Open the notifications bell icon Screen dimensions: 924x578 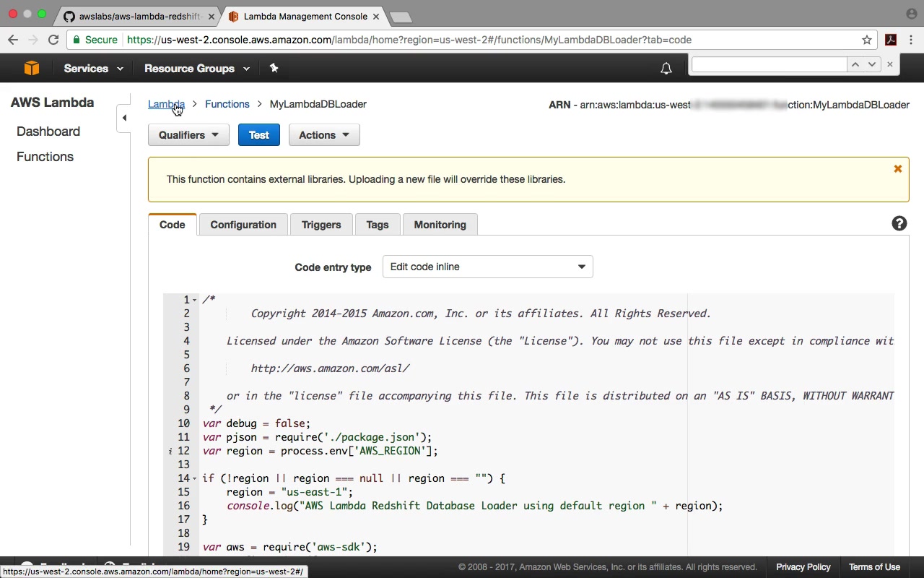(x=666, y=69)
